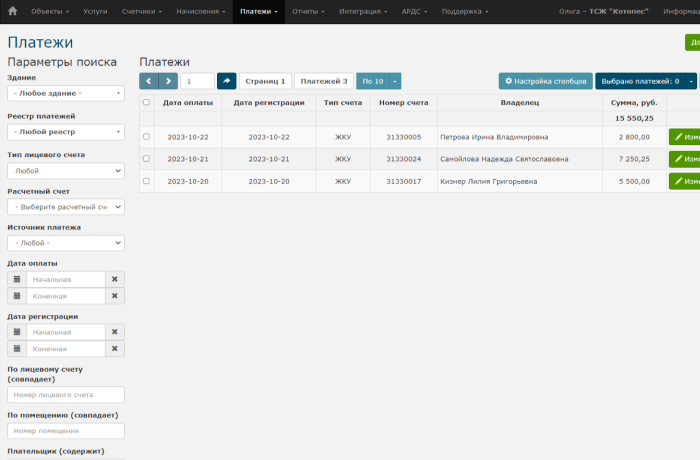The width and height of the screenshot is (700, 460).
Task: Open Настройка столбцов column settings
Action: [546, 81]
